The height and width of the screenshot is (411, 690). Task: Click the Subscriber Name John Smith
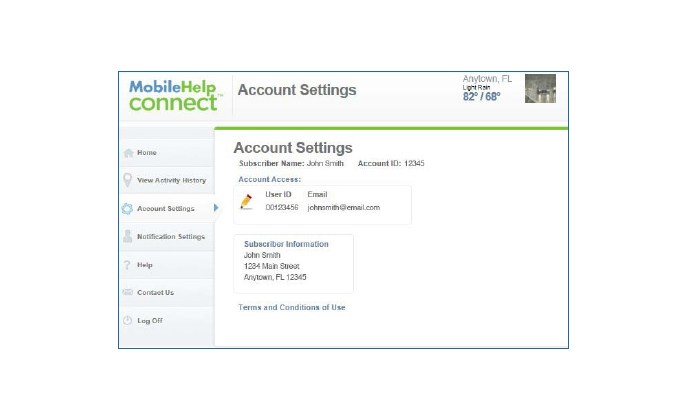pos(325,163)
